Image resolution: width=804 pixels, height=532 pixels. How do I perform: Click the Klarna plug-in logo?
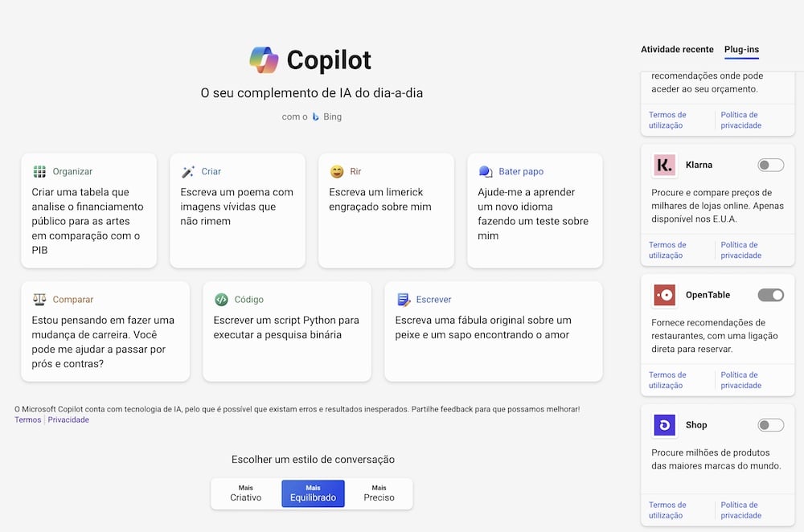click(665, 165)
